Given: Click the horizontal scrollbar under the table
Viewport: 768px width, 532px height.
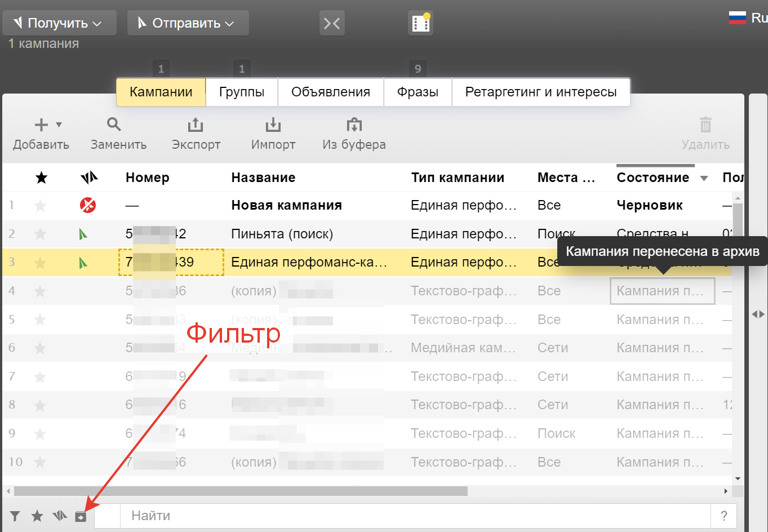Looking at the screenshot, I should pos(241,491).
